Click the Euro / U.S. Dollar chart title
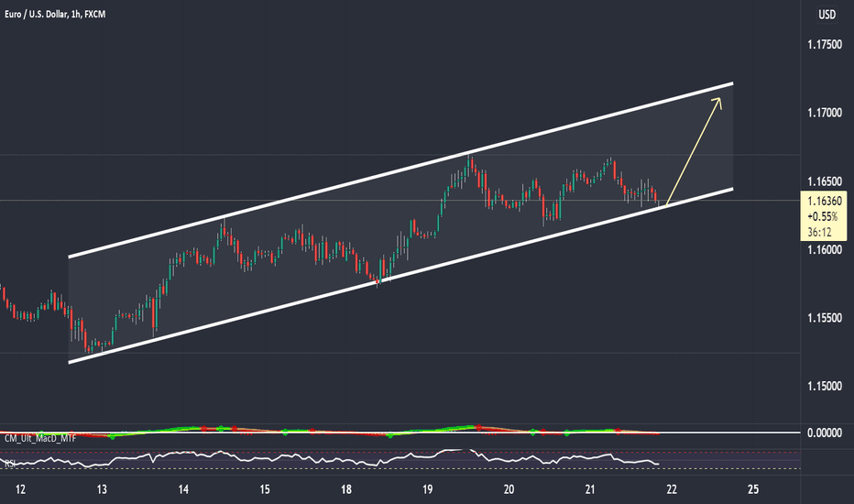The image size is (854, 504). pyautogui.click(x=55, y=14)
